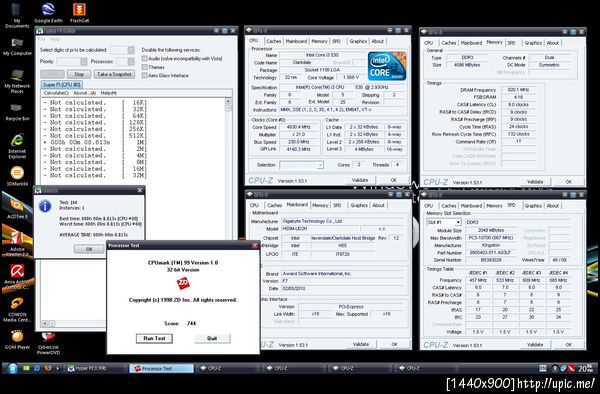The height and width of the screenshot is (394, 600).
Task: Open the digits of pi dropdown
Action: pyautogui.click(x=131, y=50)
